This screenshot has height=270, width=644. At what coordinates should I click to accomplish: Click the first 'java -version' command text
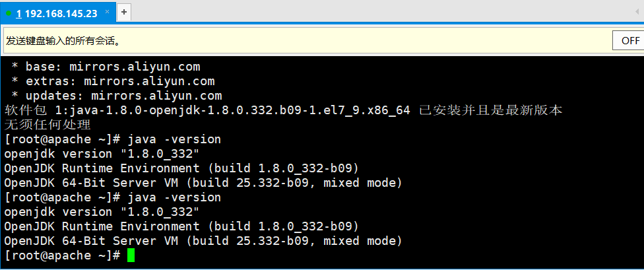[x=174, y=139]
